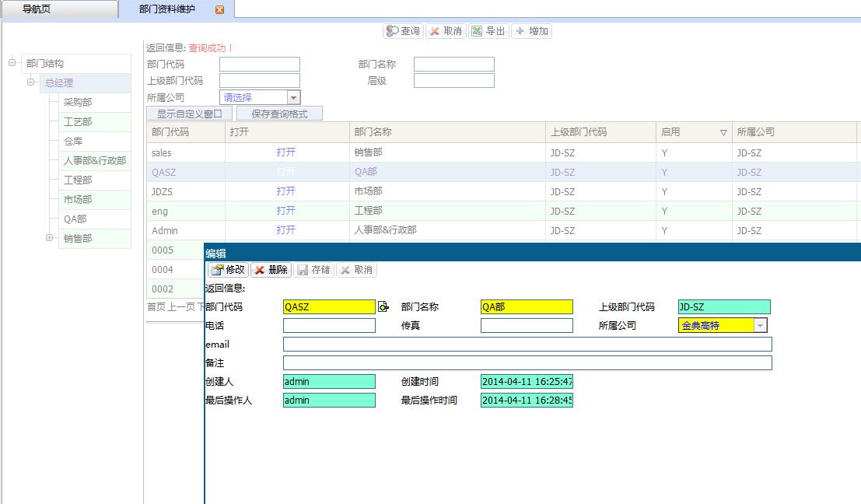The height and width of the screenshot is (504, 861).
Task: Click 修改 in the edit panel
Action: pyautogui.click(x=229, y=270)
